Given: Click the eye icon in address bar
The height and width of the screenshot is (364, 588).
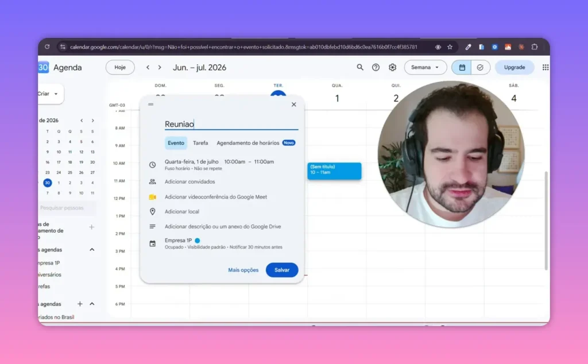Looking at the screenshot, I should point(438,47).
